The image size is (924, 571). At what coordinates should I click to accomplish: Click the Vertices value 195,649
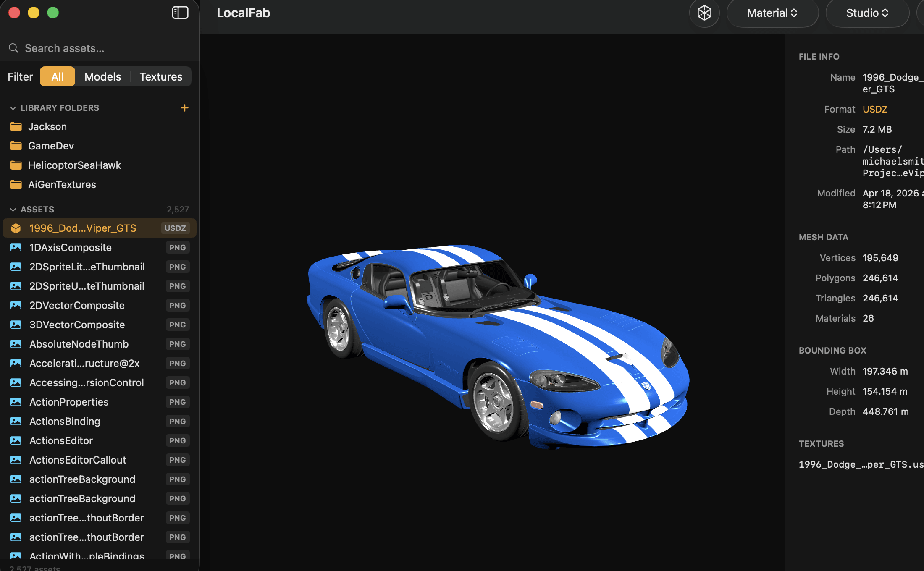(x=880, y=258)
